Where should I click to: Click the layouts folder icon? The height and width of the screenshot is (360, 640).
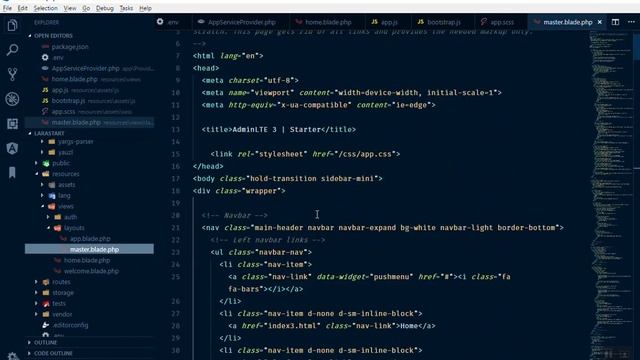[58, 228]
